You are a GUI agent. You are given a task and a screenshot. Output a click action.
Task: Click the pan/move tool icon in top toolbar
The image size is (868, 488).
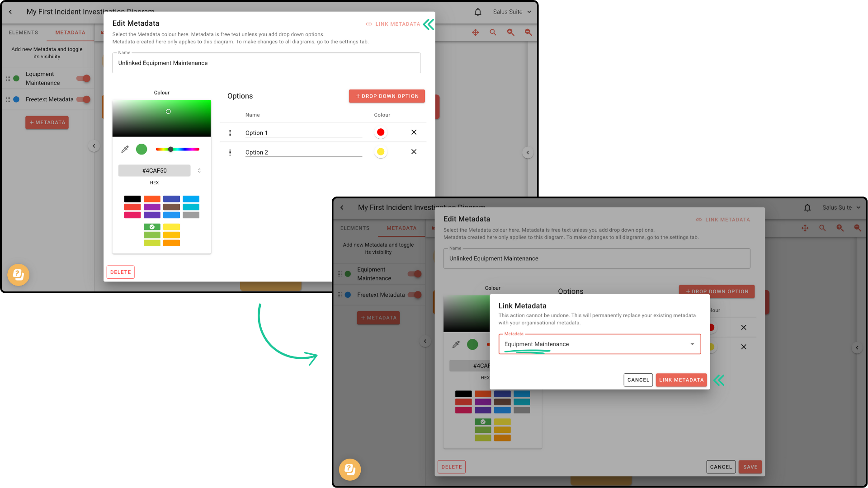pyautogui.click(x=475, y=33)
